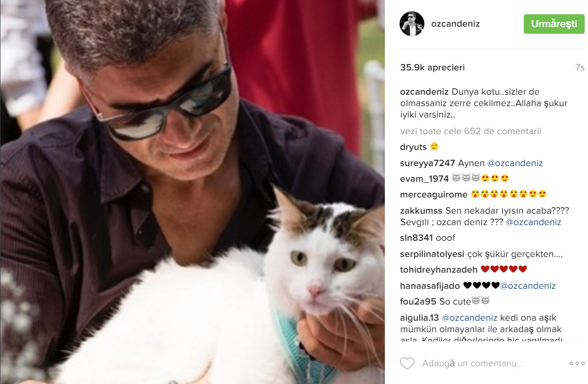The height and width of the screenshot is (384, 588).
Task: Open serpilinatolyesi commenter profile
Action: tap(432, 254)
